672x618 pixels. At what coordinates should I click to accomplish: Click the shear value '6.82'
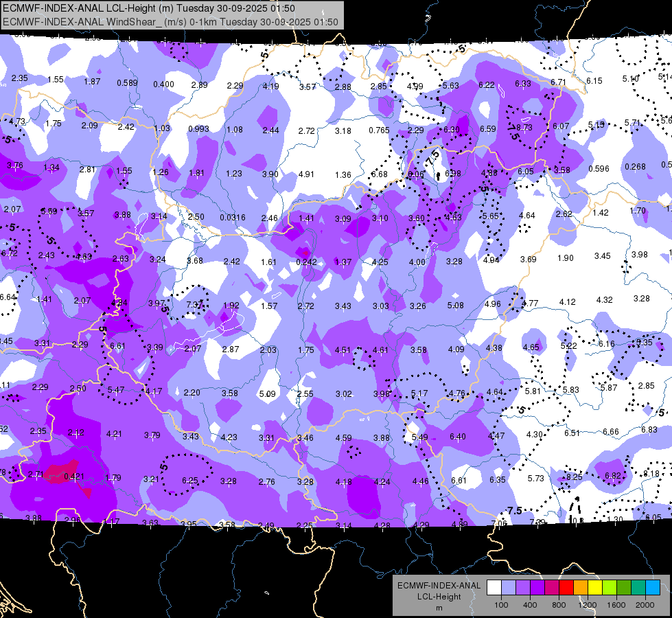coord(613,475)
